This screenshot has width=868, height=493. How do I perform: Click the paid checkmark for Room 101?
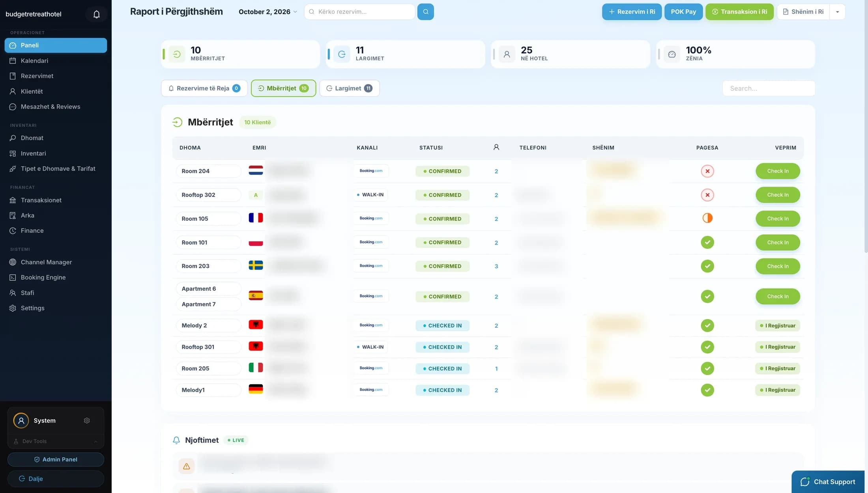point(707,242)
